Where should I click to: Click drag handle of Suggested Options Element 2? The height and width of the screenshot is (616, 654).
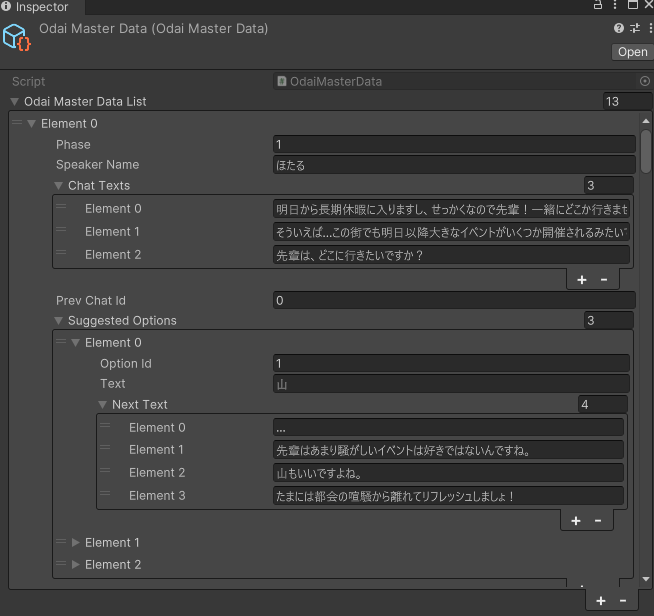[61, 563]
